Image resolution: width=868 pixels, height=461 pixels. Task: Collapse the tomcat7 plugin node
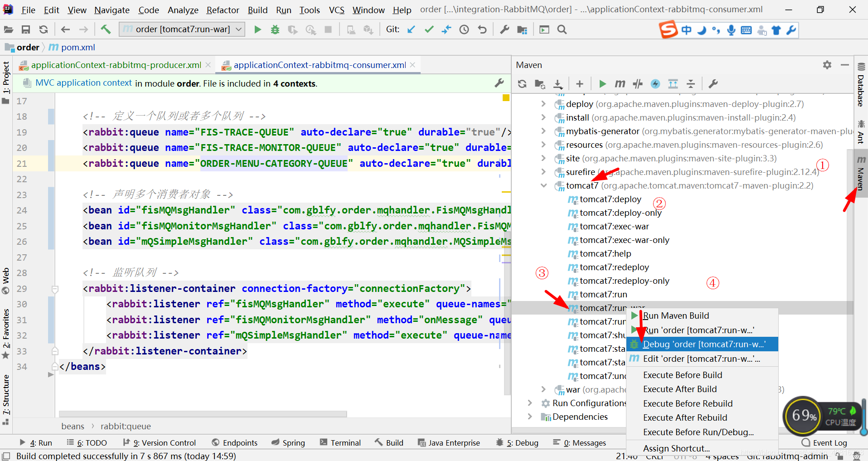tap(543, 185)
